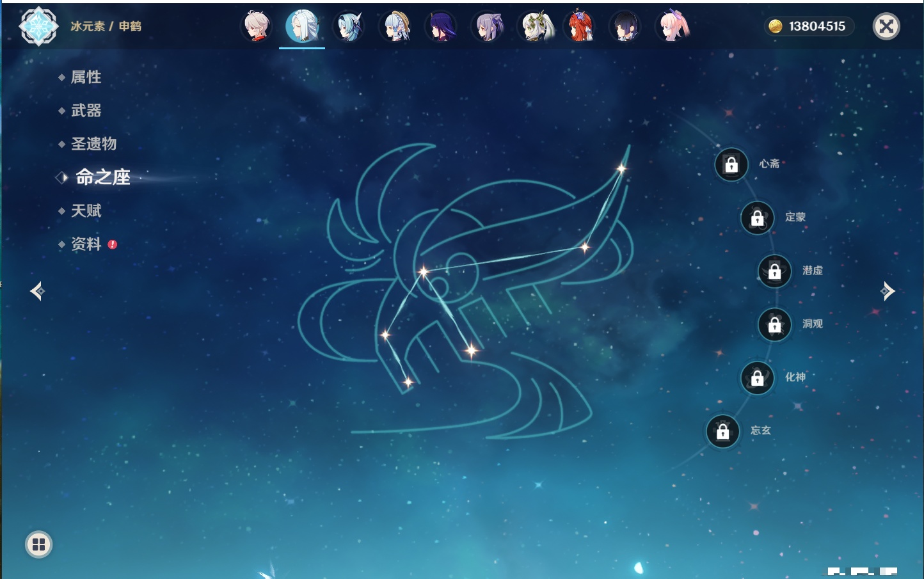The width and height of the screenshot is (924, 579).
Task: Switch to Eula's character portrait
Action: 349,27
